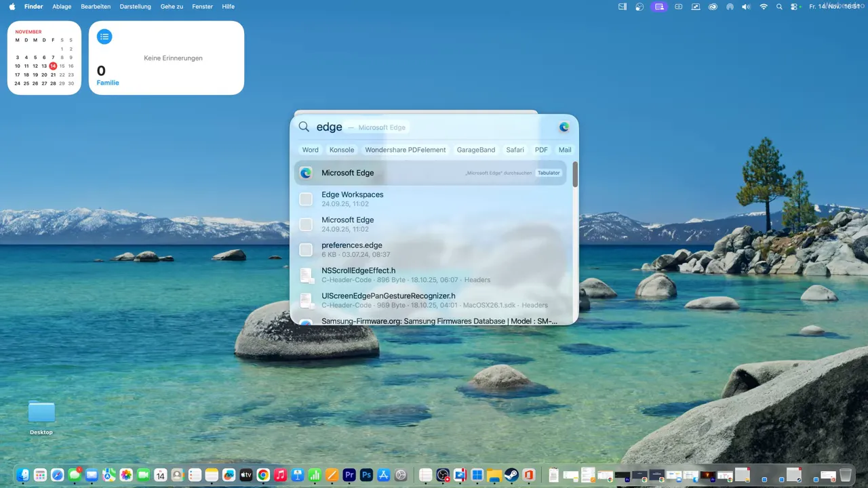Open Premiere Pro from the Dock
The width and height of the screenshot is (868, 488).
pyautogui.click(x=349, y=474)
